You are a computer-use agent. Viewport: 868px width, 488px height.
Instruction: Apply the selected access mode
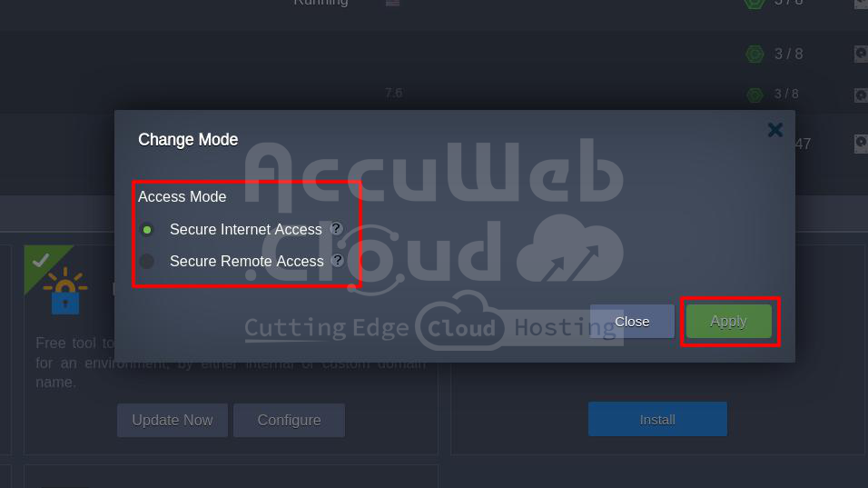pos(728,322)
